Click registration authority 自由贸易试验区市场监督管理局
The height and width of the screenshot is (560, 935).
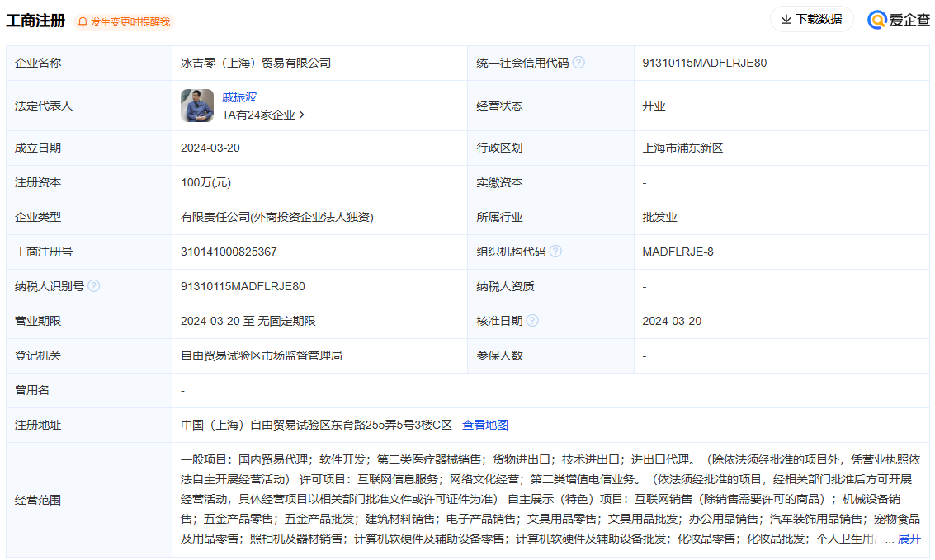262,355
